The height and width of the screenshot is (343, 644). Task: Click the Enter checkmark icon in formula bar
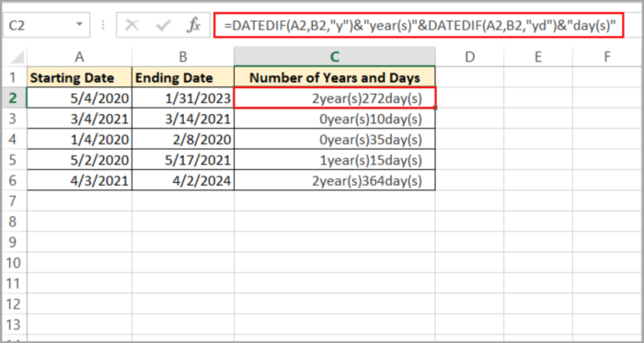(163, 26)
